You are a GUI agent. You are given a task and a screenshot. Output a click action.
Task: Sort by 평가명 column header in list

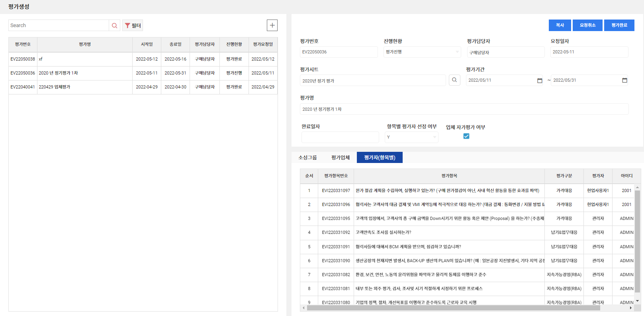coord(85,45)
